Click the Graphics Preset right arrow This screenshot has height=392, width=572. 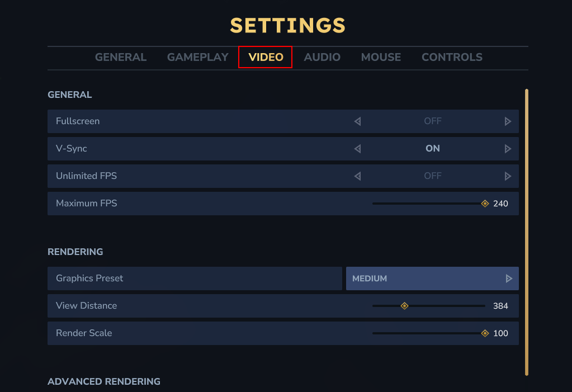(x=509, y=278)
